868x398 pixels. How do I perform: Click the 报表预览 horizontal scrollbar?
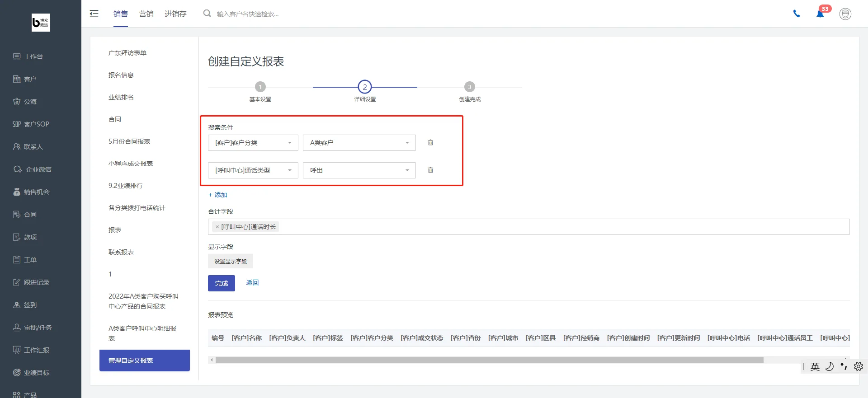(x=490, y=360)
